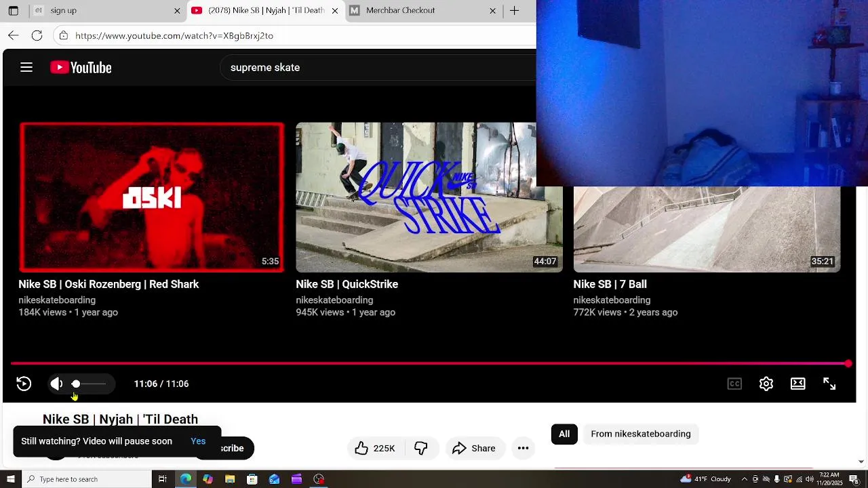Image resolution: width=868 pixels, height=488 pixels.
Task: Open purple Clipchamp taskbar app
Action: (296, 479)
